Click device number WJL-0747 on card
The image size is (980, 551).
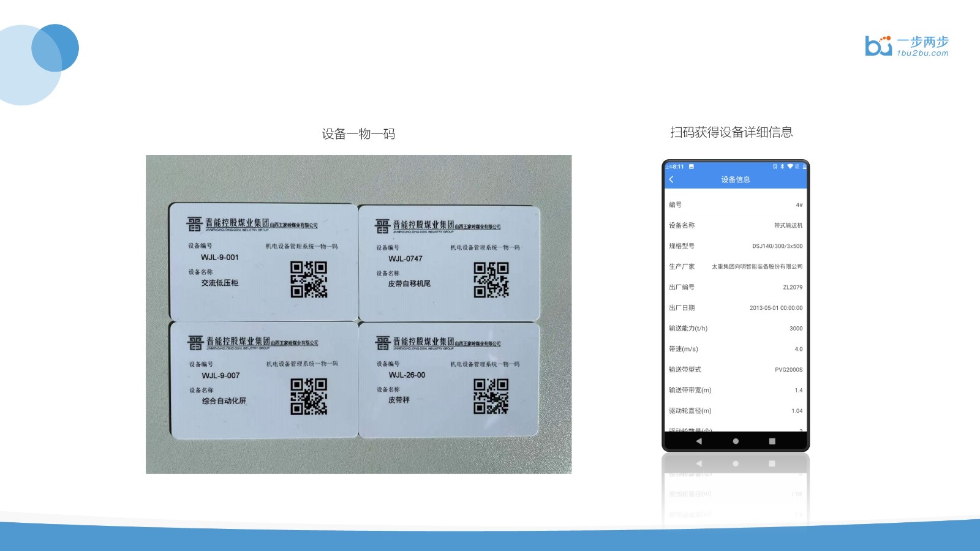(x=405, y=259)
